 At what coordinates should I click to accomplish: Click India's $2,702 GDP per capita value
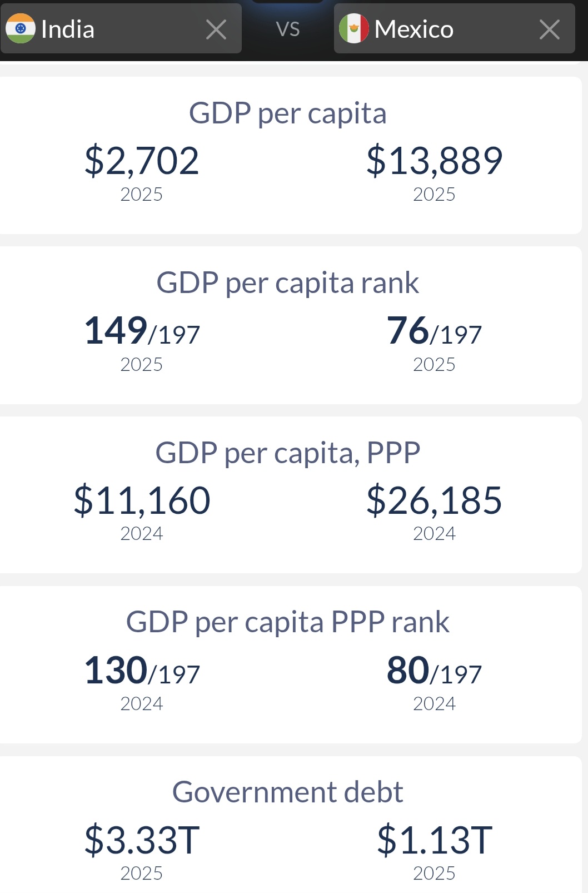(x=142, y=161)
